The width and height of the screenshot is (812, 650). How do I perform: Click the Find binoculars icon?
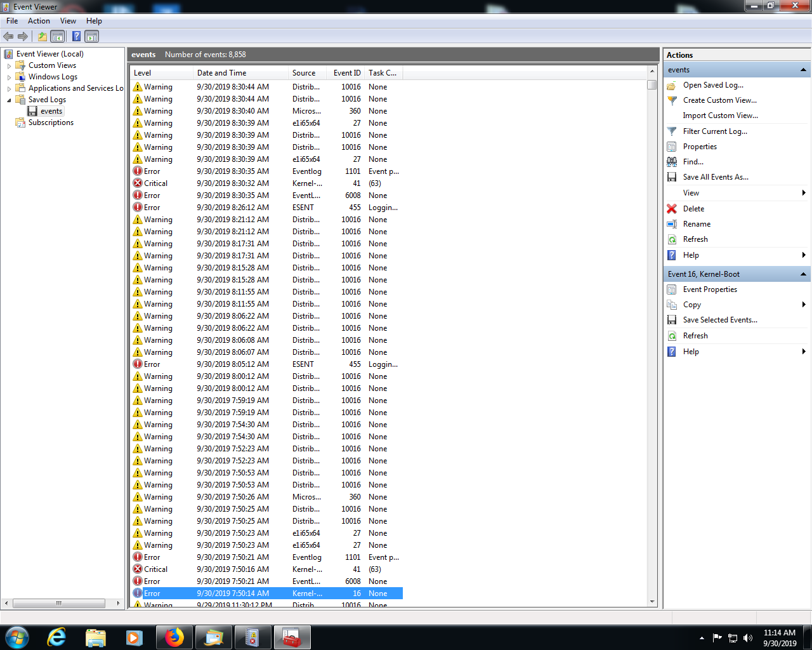(x=672, y=162)
